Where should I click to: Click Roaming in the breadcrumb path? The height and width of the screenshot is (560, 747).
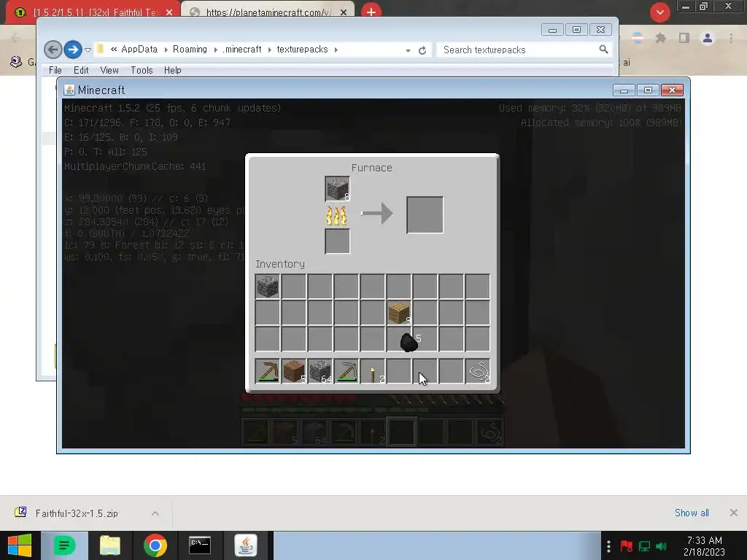pos(190,50)
